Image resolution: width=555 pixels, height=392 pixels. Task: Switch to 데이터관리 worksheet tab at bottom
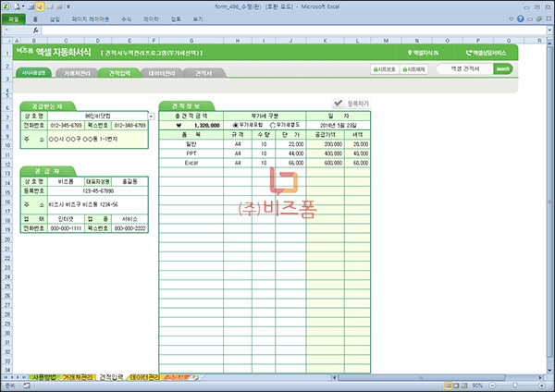(x=145, y=377)
